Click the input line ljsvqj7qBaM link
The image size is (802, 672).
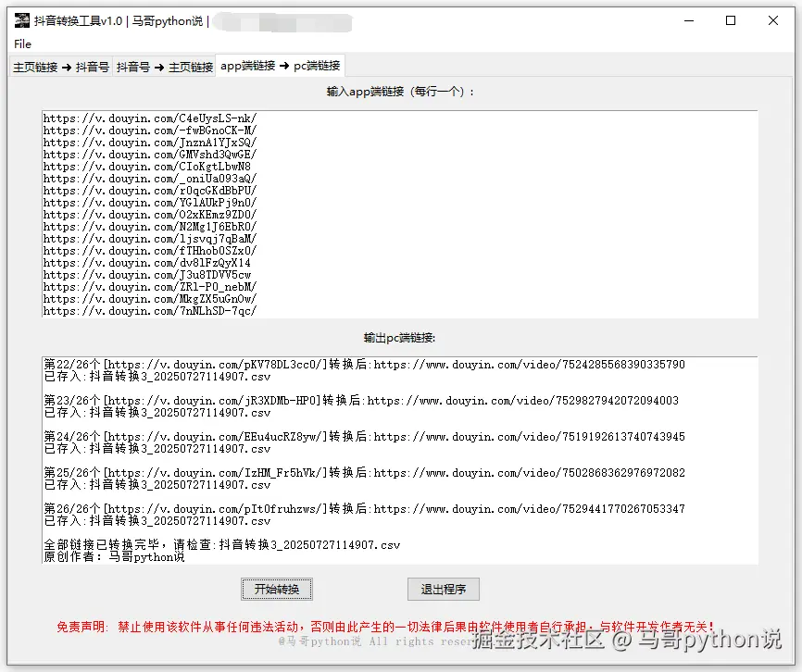pyautogui.click(x=150, y=239)
